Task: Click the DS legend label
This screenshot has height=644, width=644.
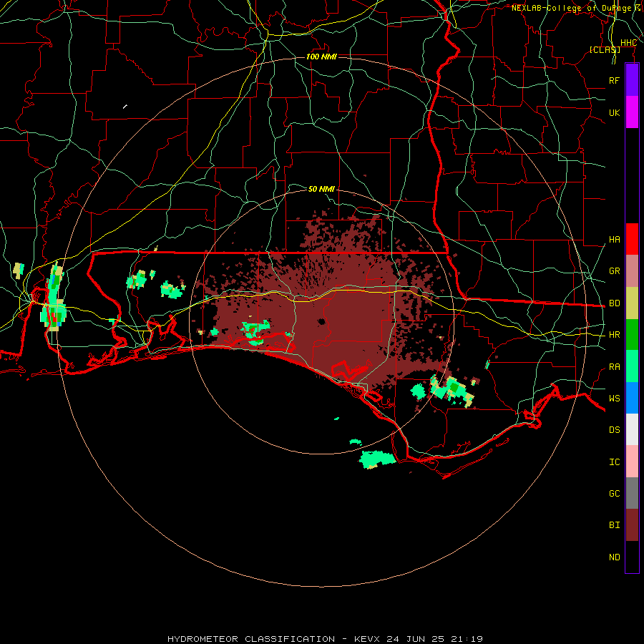Action: (614, 429)
